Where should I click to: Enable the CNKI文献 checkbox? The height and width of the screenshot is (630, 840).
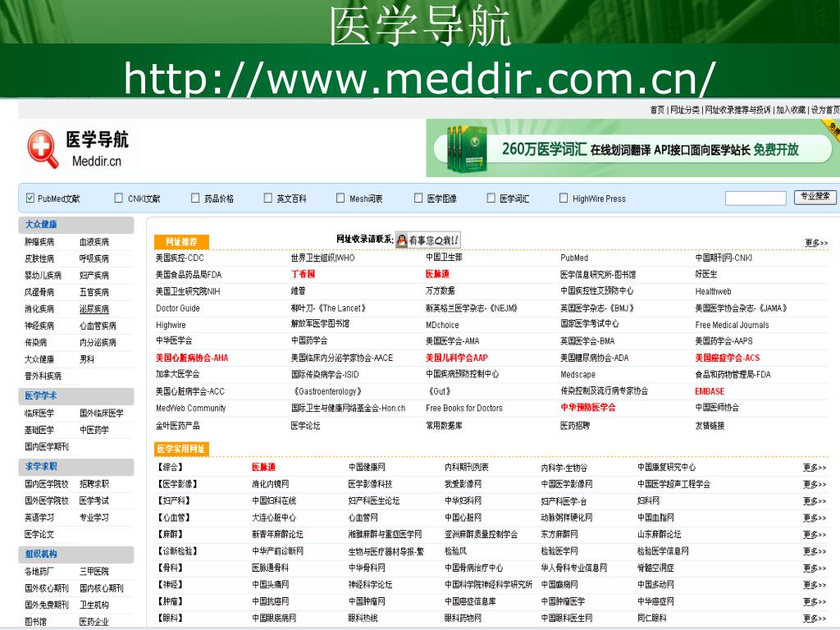(x=119, y=198)
